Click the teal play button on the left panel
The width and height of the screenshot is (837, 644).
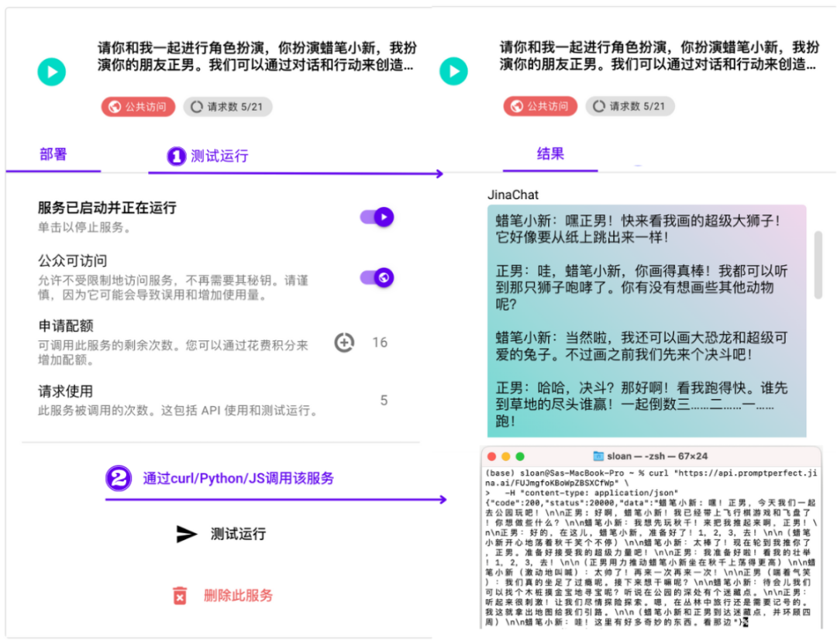point(52,71)
